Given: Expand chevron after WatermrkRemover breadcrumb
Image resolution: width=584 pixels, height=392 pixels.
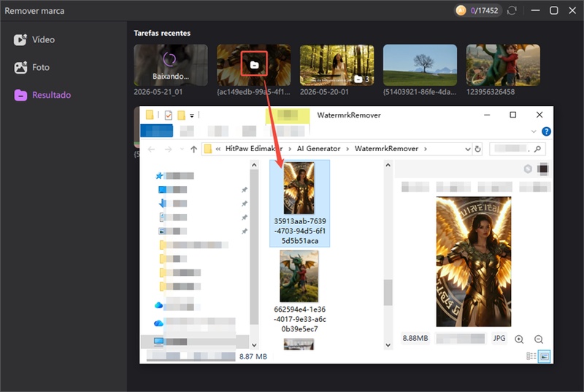Looking at the screenshot, I should click(x=426, y=149).
